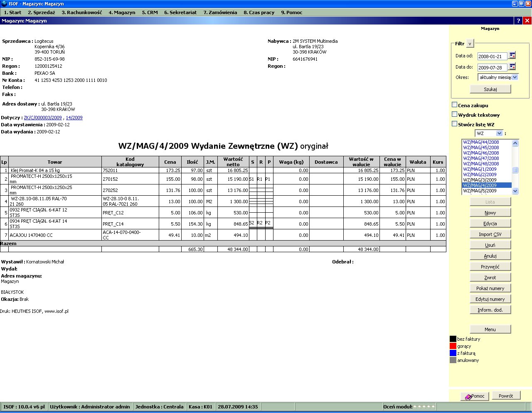Click the document list scroll down arrow

pos(515,191)
